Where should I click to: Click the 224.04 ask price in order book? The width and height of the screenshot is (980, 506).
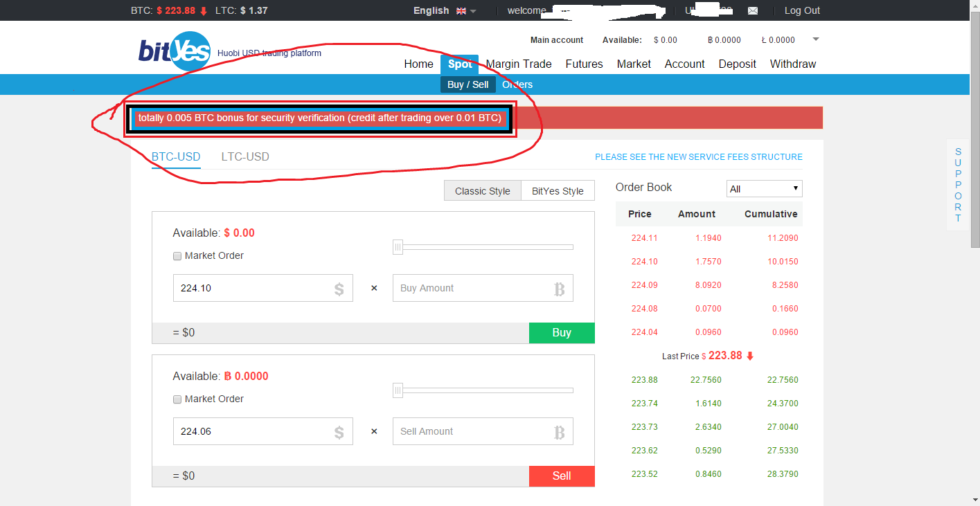(644, 332)
